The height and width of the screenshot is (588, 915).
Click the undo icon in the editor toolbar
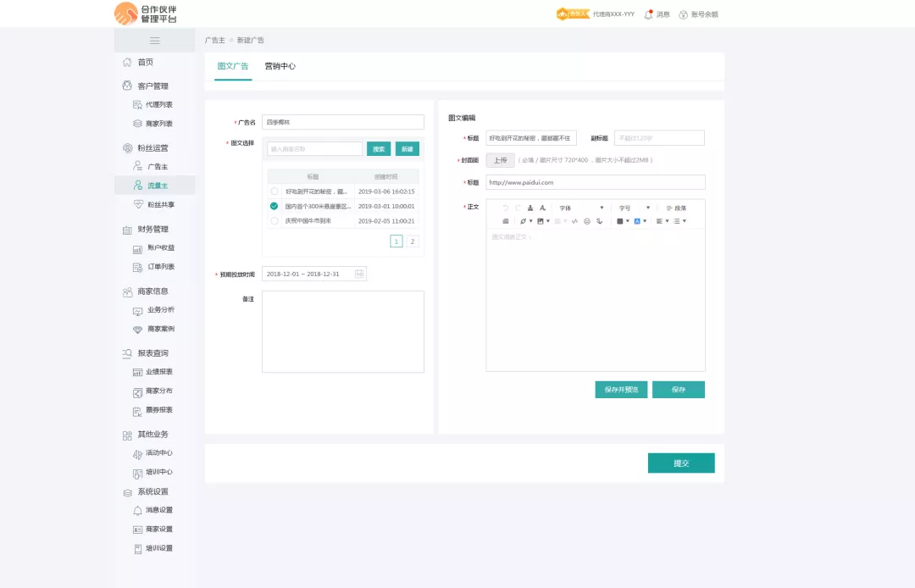[506, 208]
